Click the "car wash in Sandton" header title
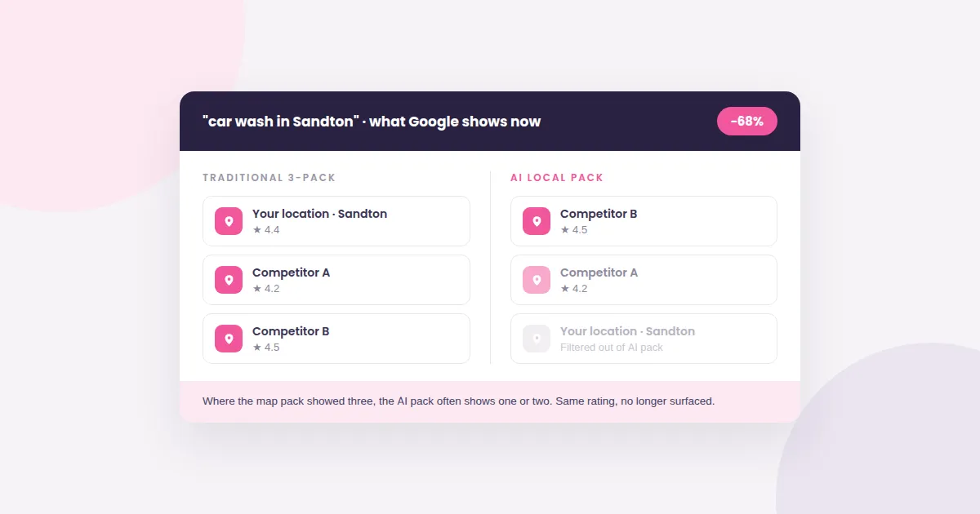The width and height of the screenshot is (980, 514). pos(372,122)
